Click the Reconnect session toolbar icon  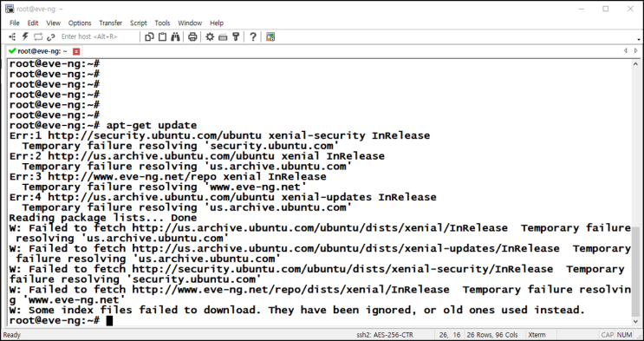tap(38, 37)
